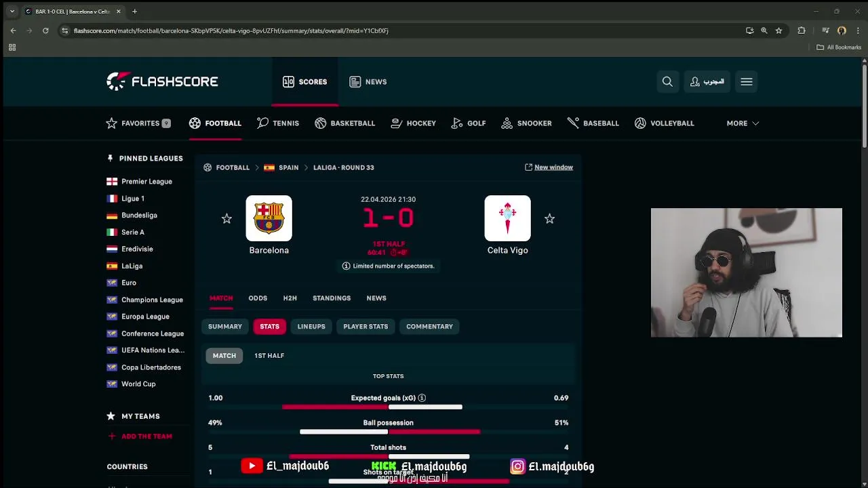Select the Match tab under the score
Image resolution: width=868 pixels, height=488 pixels.
tap(221, 298)
